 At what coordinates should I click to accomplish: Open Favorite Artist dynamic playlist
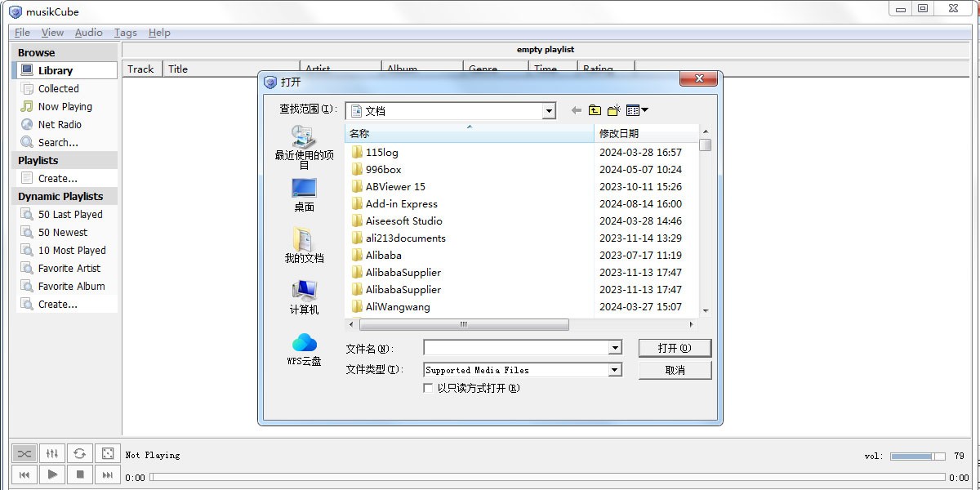click(66, 269)
